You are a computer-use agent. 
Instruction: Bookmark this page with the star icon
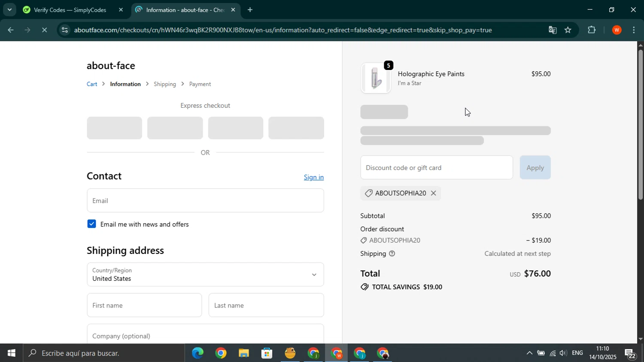[568, 30]
